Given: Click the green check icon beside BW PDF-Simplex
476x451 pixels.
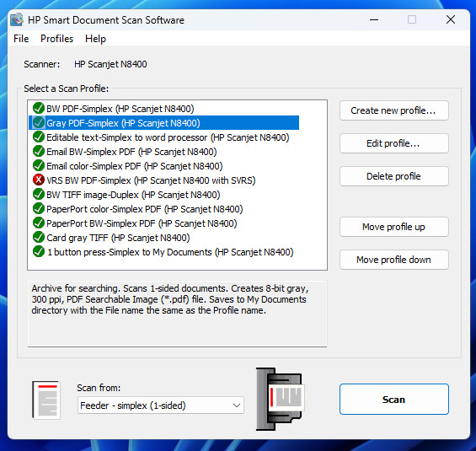Looking at the screenshot, I should click(x=39, y=108).
